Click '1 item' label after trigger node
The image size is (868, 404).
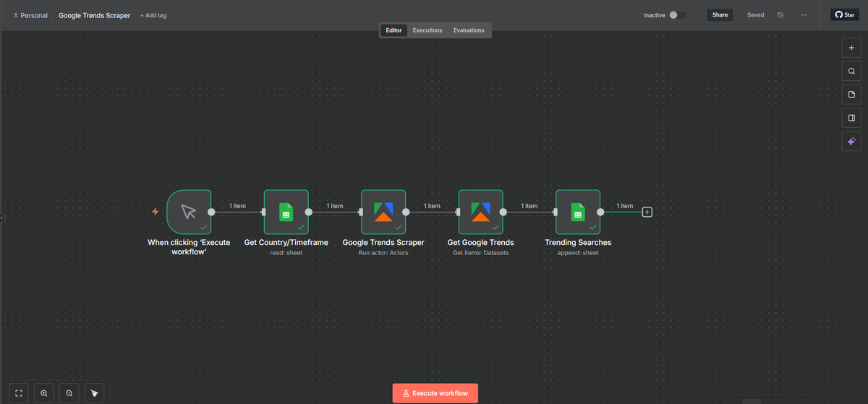237,206
